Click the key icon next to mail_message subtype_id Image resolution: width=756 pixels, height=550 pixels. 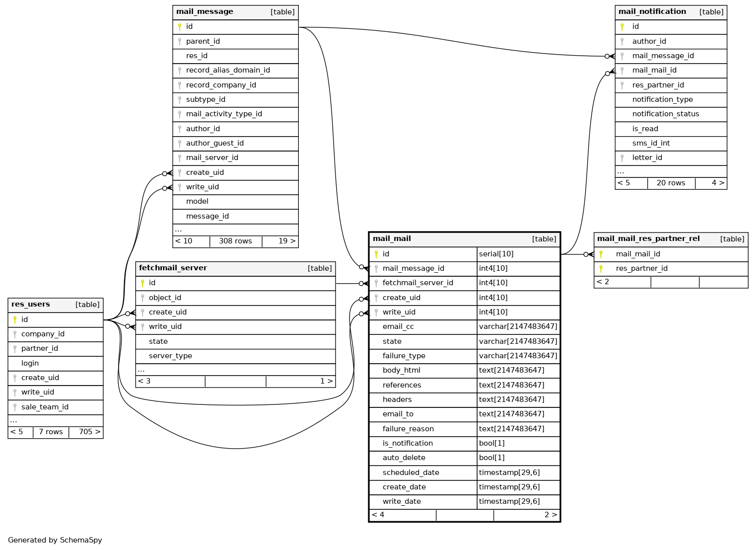(x=180, y=99)
